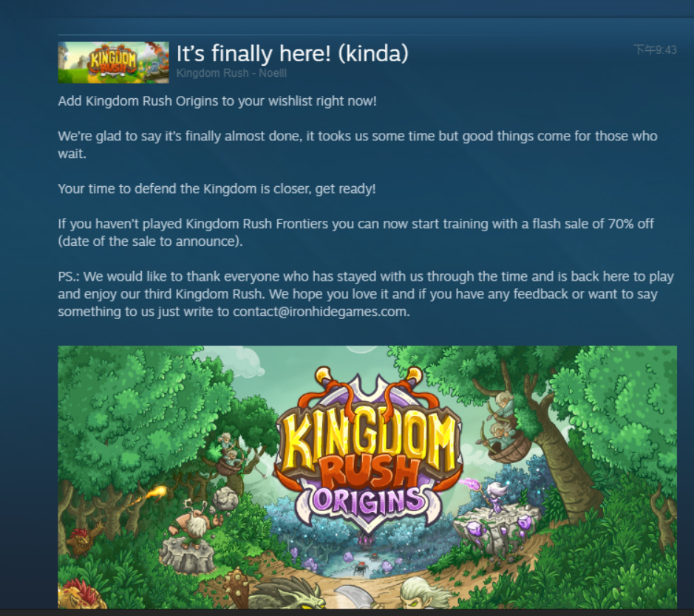
Task: Click the contact@ironhidegames.com email address
Action: pyautogui.click(x=321, y=311)
